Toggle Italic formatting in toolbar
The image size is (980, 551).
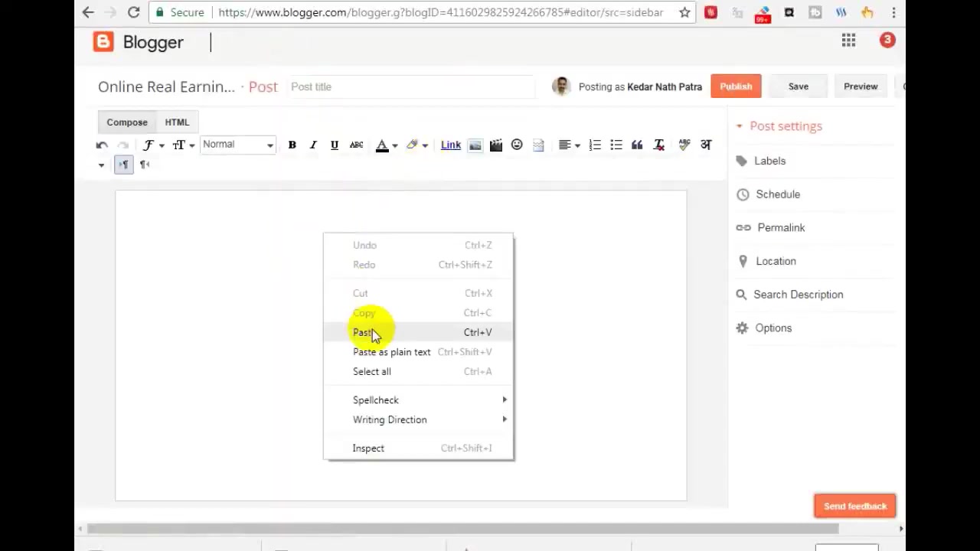coord(313,145)
